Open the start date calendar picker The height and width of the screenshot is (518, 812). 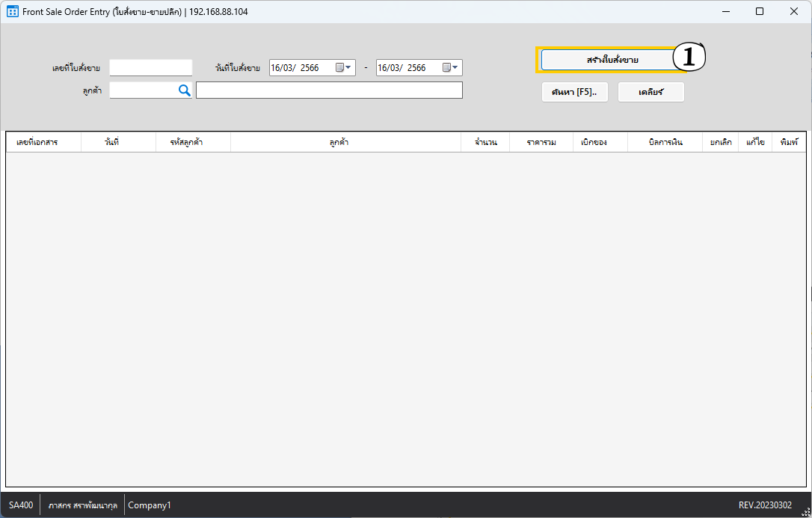(343, 68)
